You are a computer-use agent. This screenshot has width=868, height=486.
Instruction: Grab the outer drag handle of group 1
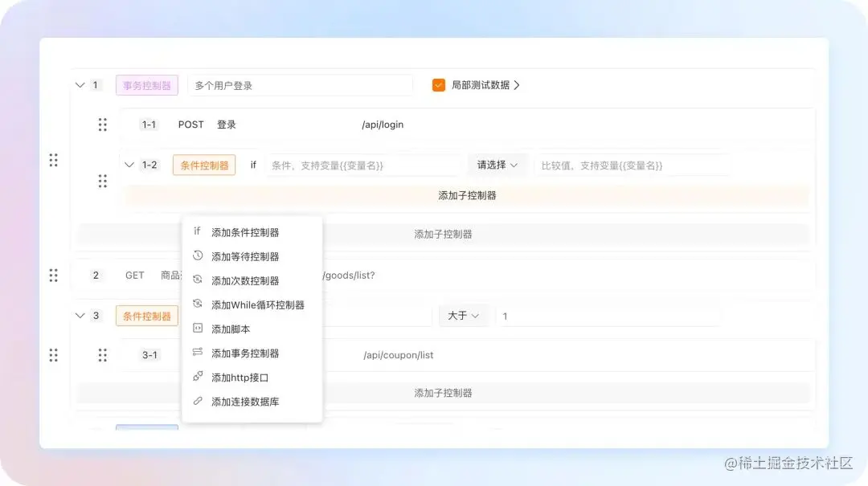click(x=53, y=160)
